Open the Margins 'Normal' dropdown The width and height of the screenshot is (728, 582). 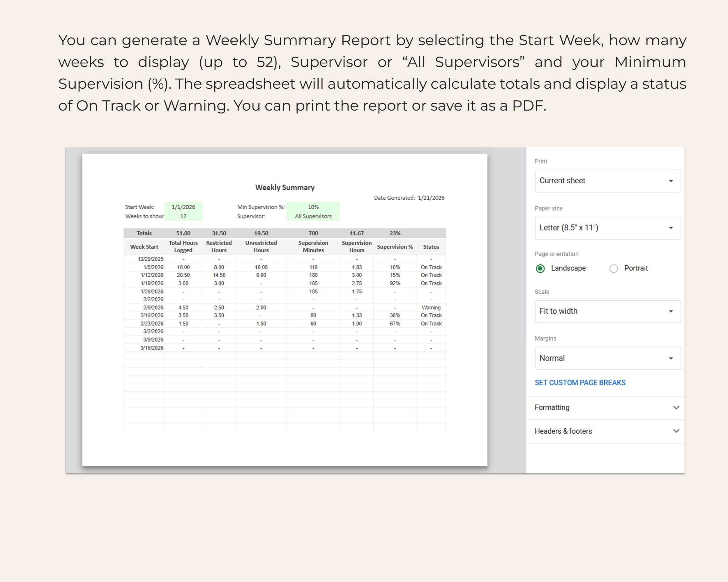(x=607, y=358)
